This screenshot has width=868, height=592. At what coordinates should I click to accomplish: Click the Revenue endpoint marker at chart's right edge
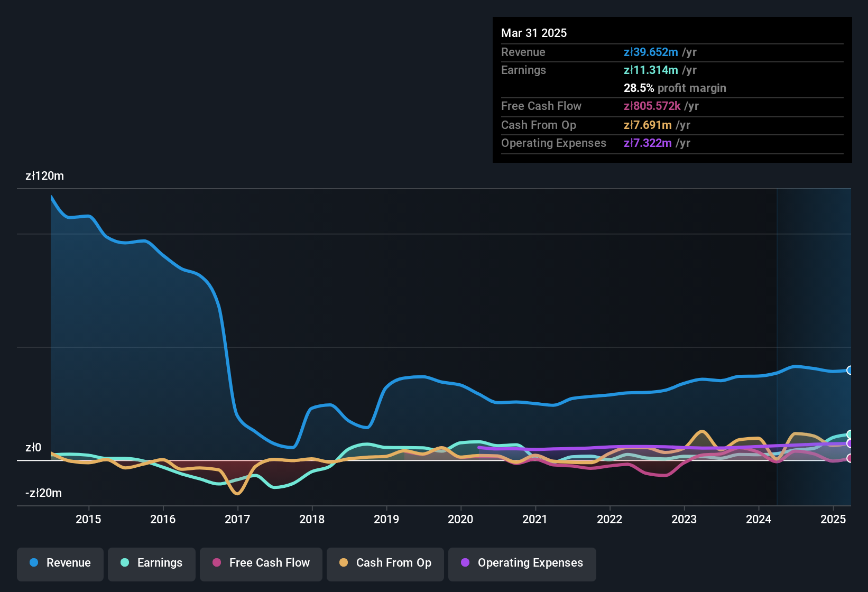coord(850,369)
